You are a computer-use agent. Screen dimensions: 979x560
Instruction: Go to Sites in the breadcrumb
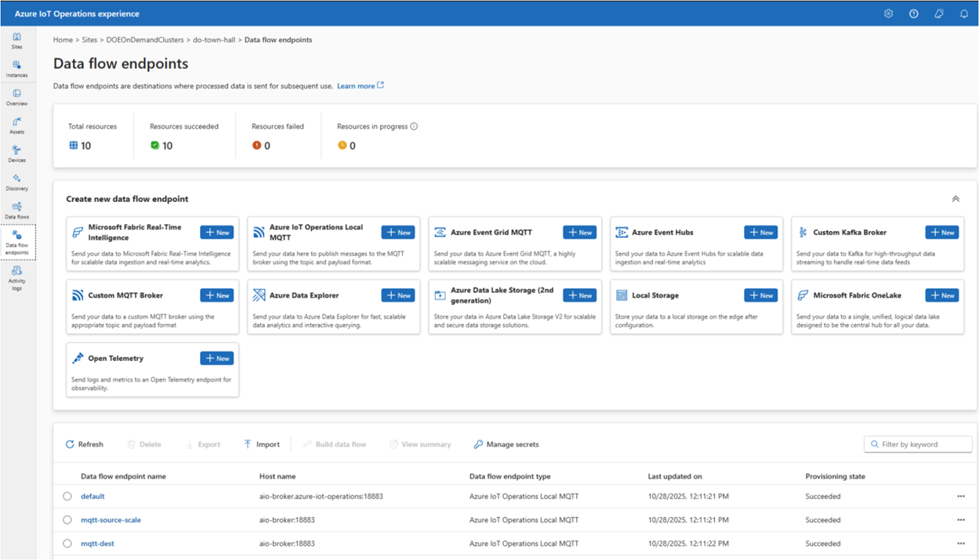click(x=89, y=40)
